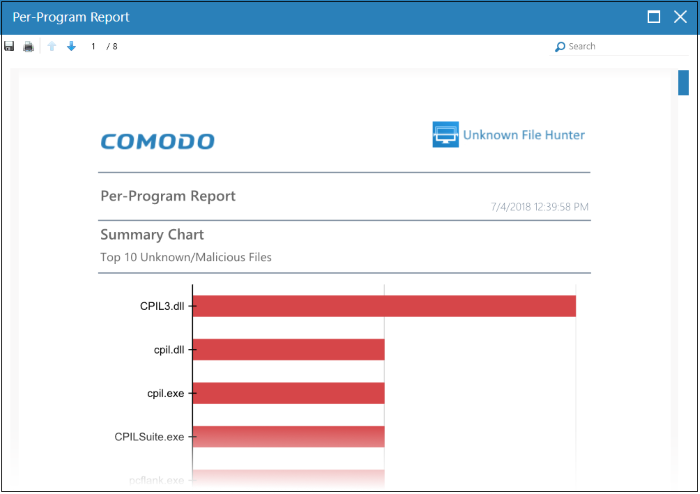
Task: Click the pcflank.exe axis label
Action: tap(156, 480)
